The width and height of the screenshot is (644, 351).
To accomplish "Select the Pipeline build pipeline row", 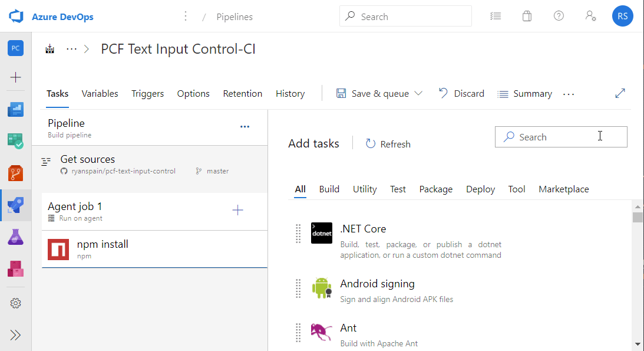I will [x=150, y=128].
